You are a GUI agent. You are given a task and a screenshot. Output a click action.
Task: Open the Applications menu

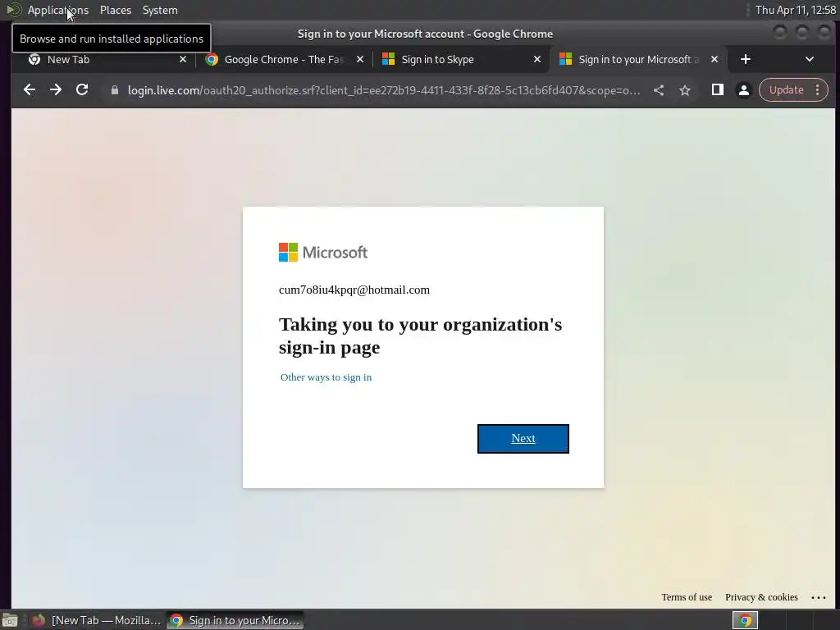pos(58,10)
